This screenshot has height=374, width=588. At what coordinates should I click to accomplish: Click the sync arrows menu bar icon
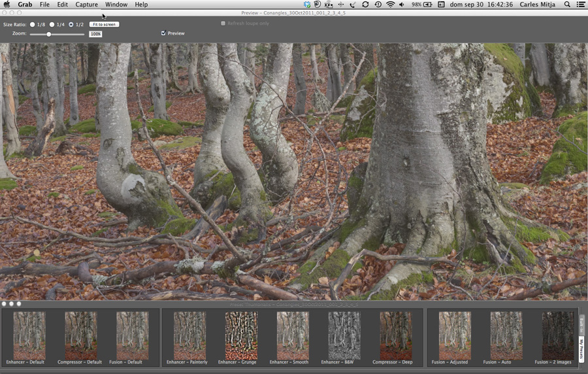365,5
